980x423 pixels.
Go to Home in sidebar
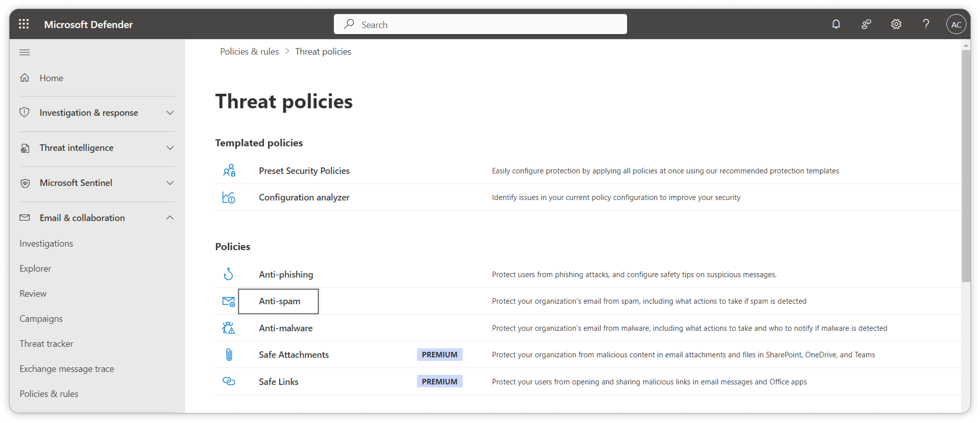click(51, 78)
